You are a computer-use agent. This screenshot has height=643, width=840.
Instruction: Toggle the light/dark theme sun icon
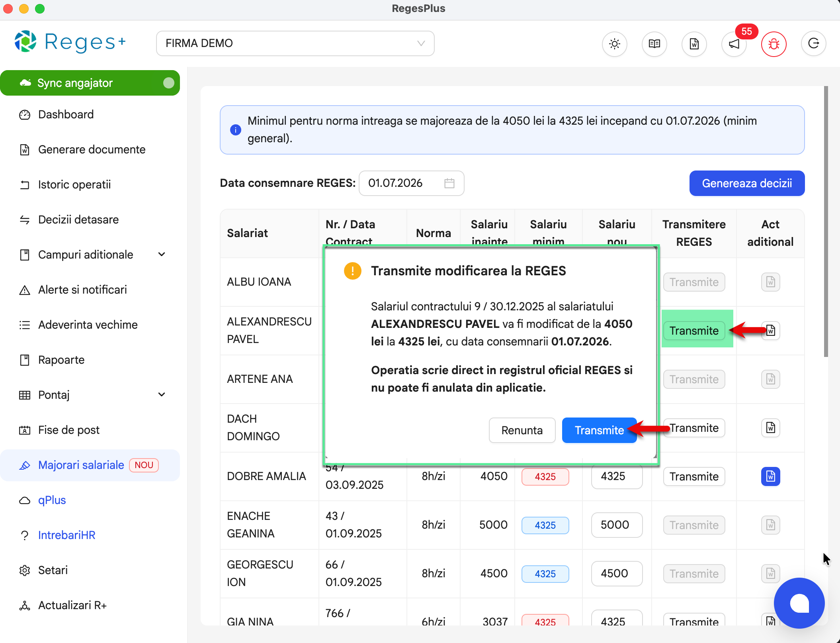[x=615, y=44]
